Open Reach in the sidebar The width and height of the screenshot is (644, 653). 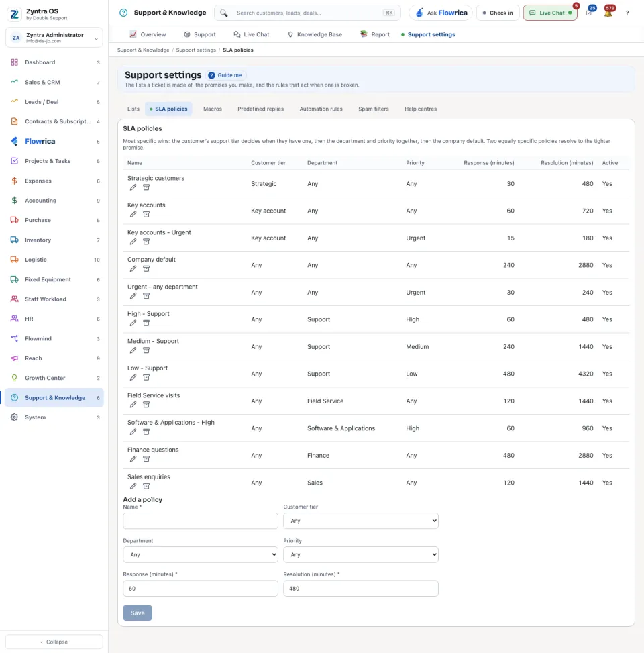tap(54, 358)
